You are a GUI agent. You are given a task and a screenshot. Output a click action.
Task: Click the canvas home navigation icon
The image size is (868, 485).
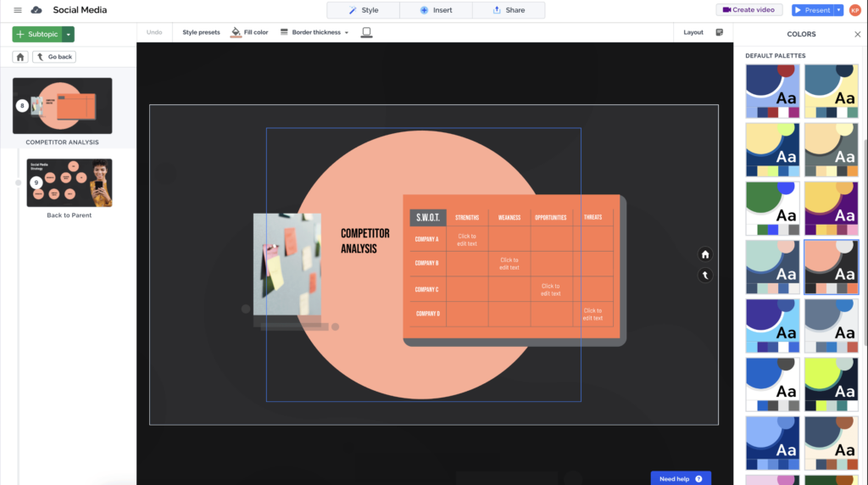click(705, 254)
